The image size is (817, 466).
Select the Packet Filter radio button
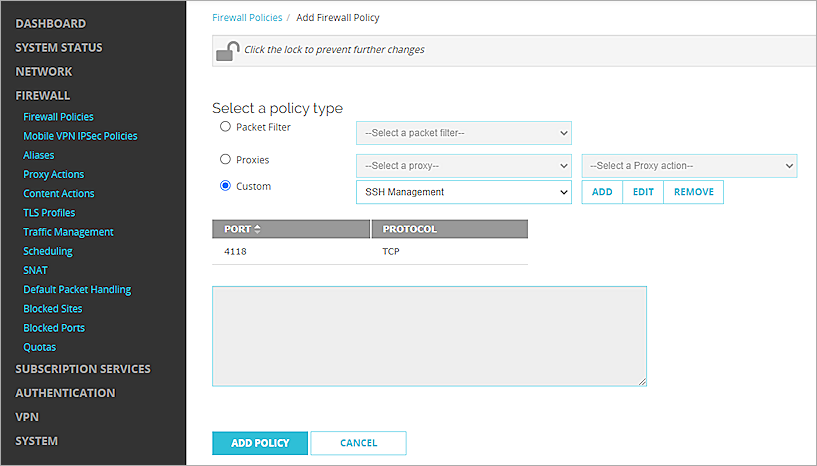coord(225,127)
